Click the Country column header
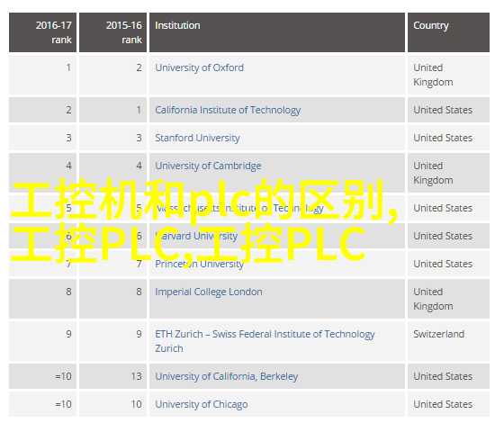The height and width of the screenshot is (432, 504). (x=449, y=32)
